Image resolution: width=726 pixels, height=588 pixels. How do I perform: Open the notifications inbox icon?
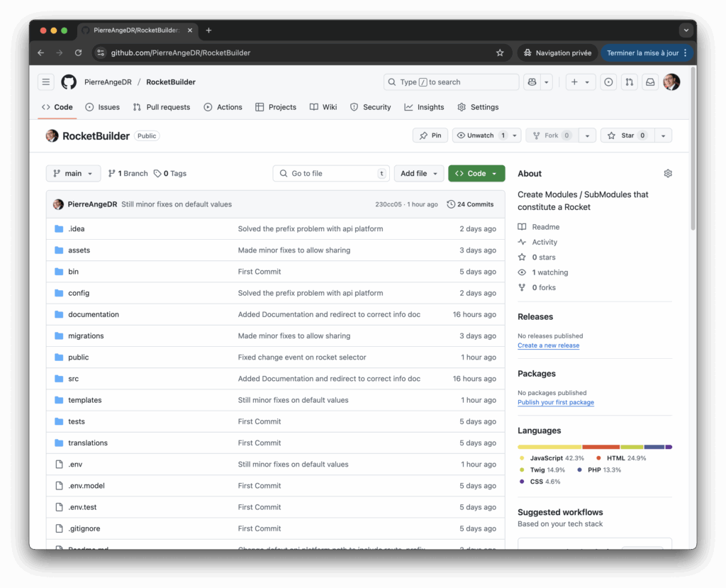coord(650,82)
